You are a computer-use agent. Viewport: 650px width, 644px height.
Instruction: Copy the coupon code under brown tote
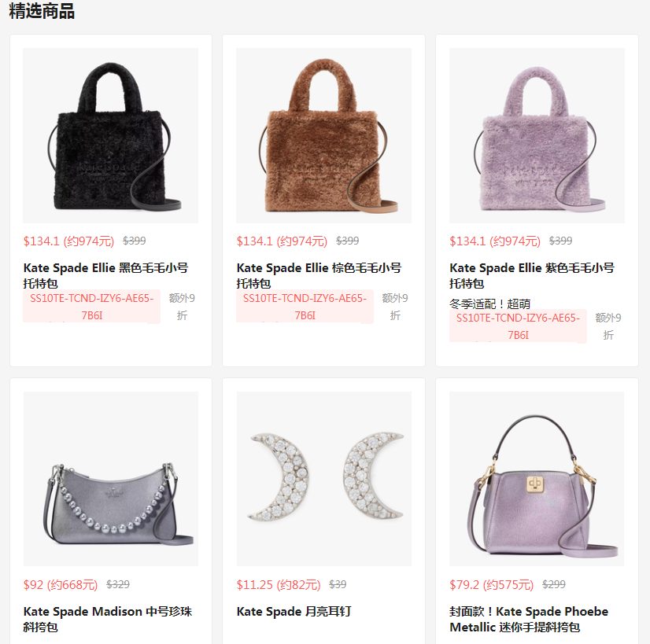coord(305,307)
